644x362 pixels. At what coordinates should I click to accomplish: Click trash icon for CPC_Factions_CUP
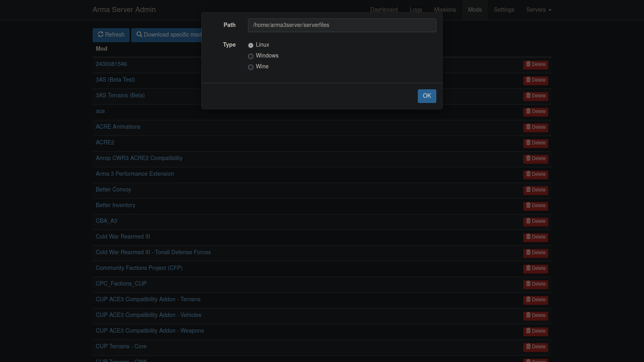(528, 284)
